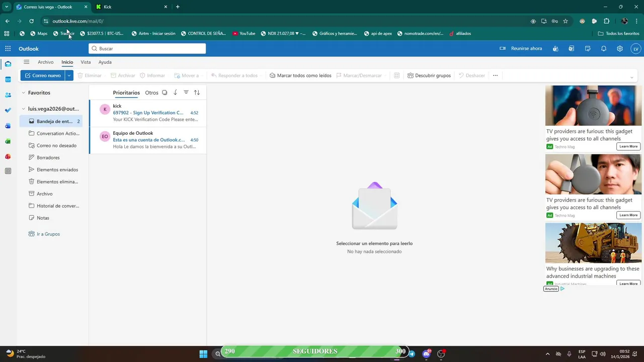The image size is (644, 362).
Task: Open the Ayuda ribbon tab
Action: 105,62
